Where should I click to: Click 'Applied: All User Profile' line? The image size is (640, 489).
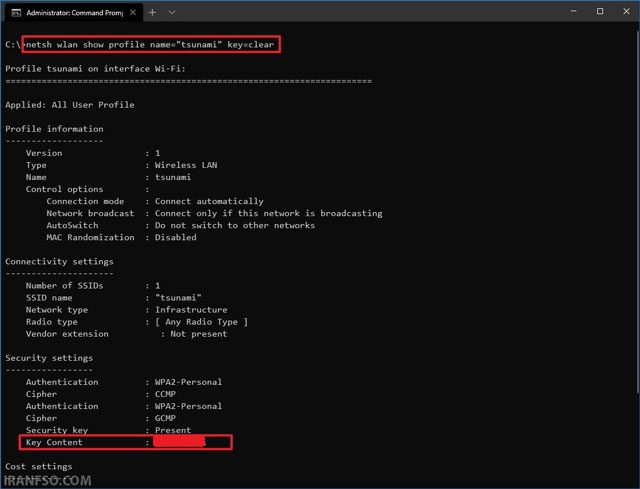pyautogui.click(x=70, y=104)
